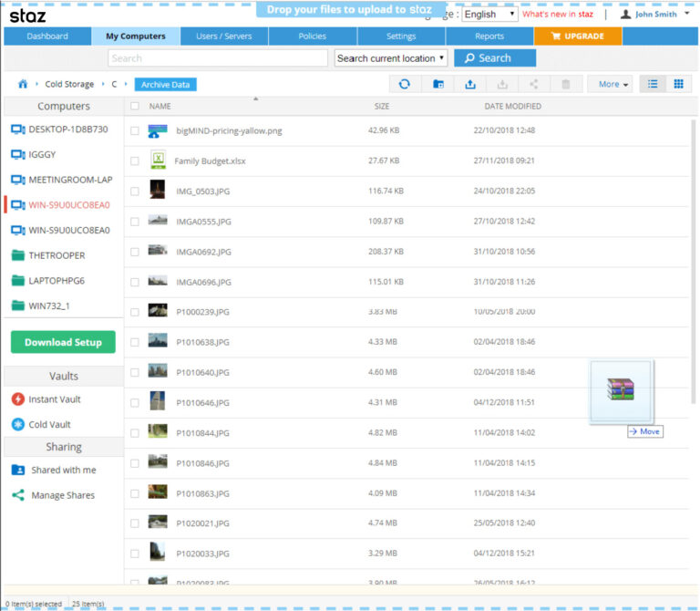Click into the Search input field
700x611 pixels.
[217, 58]
